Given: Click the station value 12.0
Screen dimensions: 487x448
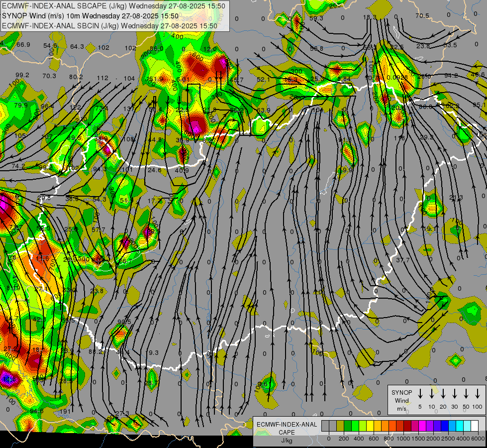Looking at the screenshot, I should (x=210, y=49).
